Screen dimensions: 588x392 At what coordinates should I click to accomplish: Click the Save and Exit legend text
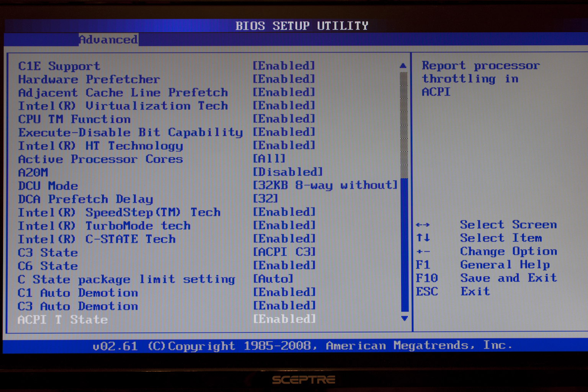pyautogui.click(x=508, y=278)
